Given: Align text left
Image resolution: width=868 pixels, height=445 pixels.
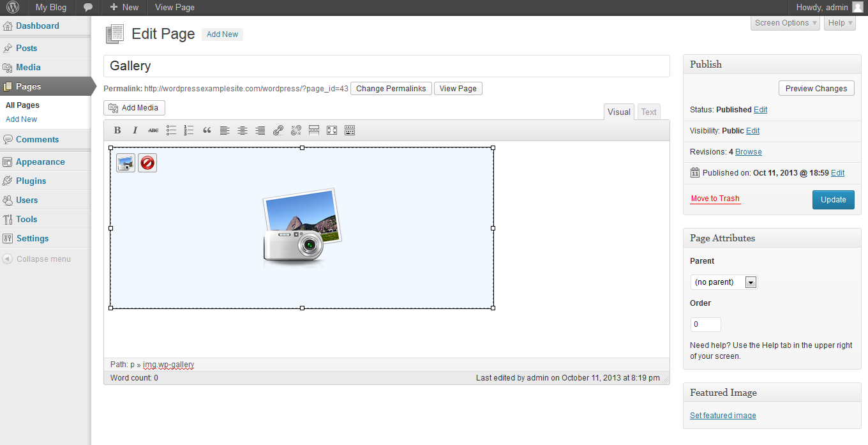Looking at the screenshot, I should coord(225,130).
